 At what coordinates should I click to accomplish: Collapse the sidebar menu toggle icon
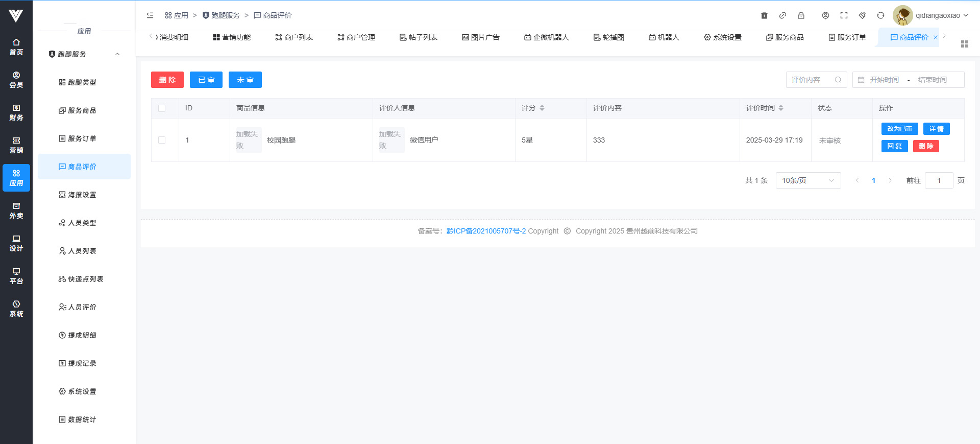[150, 15]
